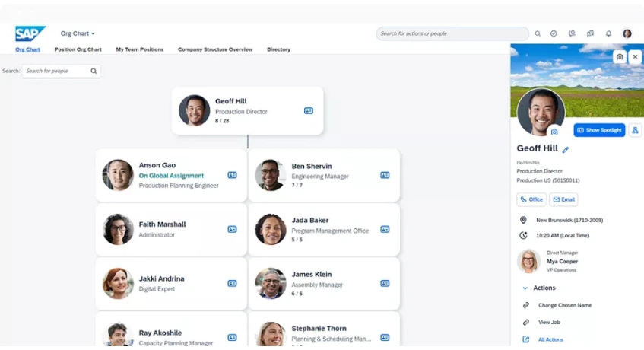Screen dimensions: 644x350
Task: Select Geoff Hill's photo in org chart
Action: (195, 110)
